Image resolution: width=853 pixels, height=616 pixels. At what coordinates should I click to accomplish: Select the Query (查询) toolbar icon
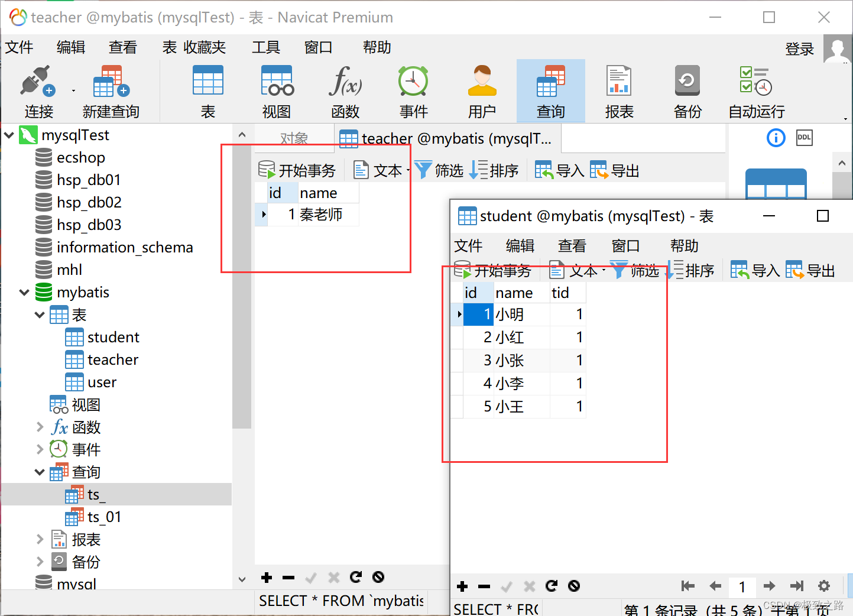(x=550, y=80)
